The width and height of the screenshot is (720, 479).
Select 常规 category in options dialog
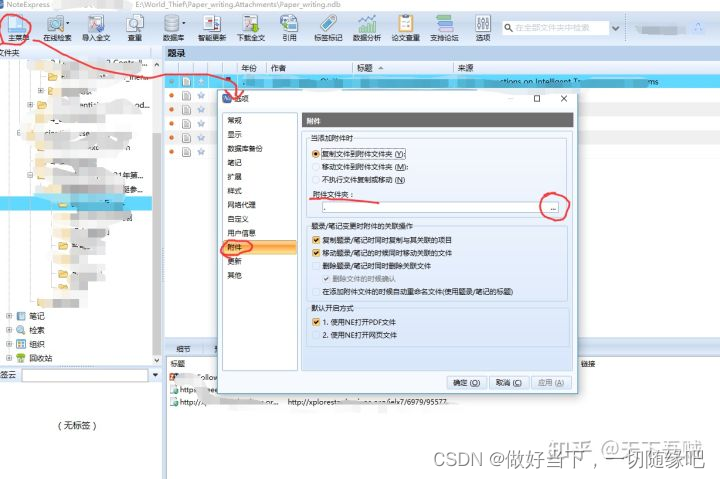coord(259,120)
